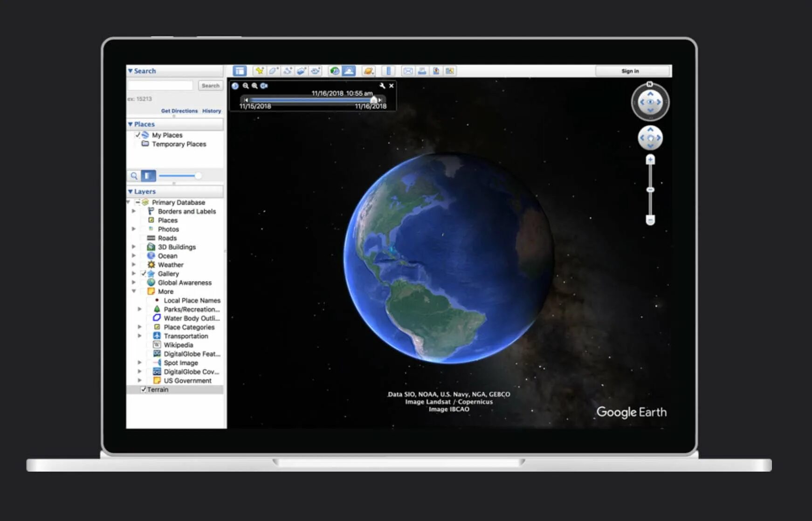Toggle sunlight across the landscape

349,71
